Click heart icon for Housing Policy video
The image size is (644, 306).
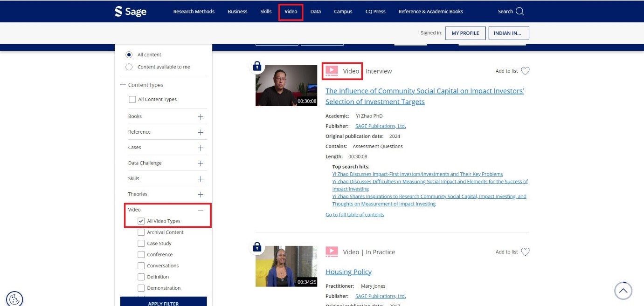click(x=525, y=252)
